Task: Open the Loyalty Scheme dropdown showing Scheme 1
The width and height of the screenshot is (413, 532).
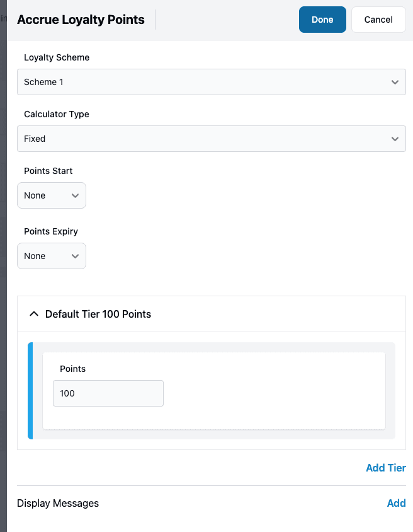Action: coord(211,82)
